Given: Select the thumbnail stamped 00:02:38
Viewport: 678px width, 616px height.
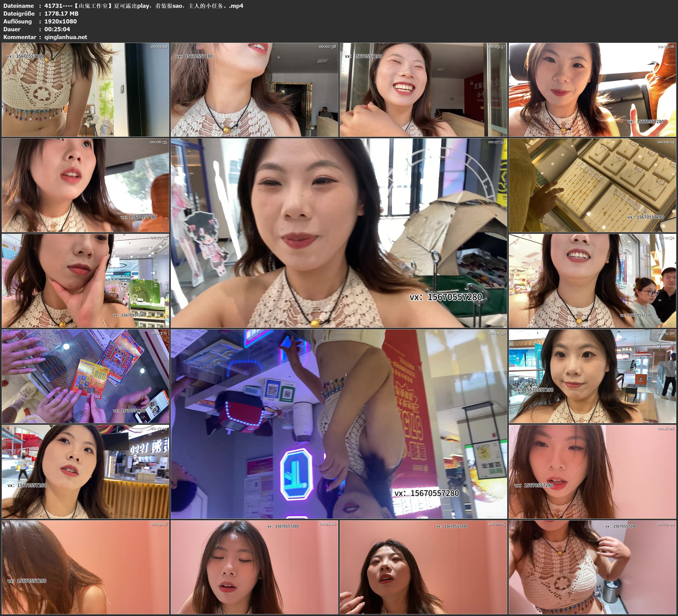Looking at the screenshot, I should pos(254,89).
